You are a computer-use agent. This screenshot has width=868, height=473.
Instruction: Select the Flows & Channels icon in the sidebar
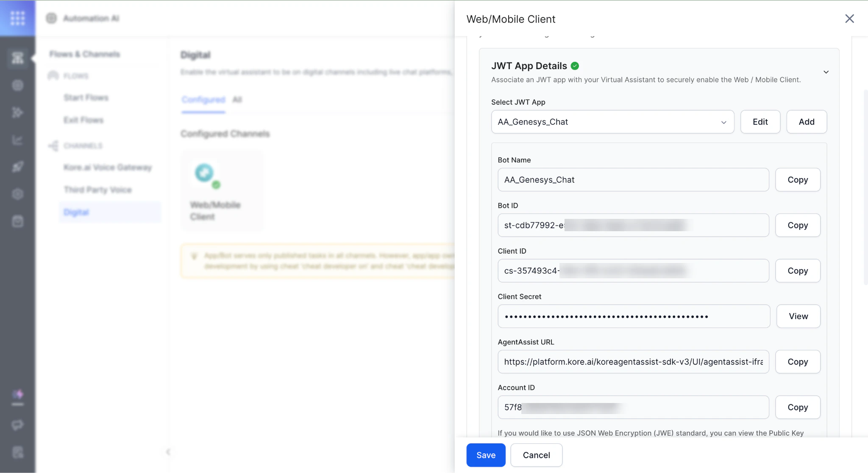[18, 58]
